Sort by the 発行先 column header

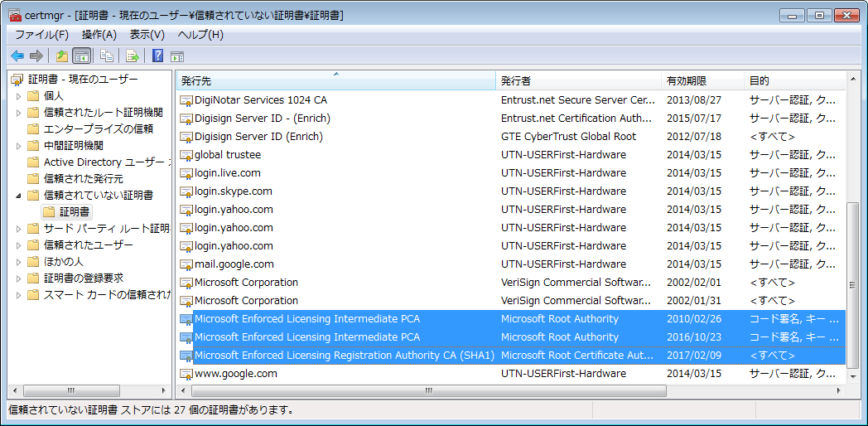tap(336, 81)
